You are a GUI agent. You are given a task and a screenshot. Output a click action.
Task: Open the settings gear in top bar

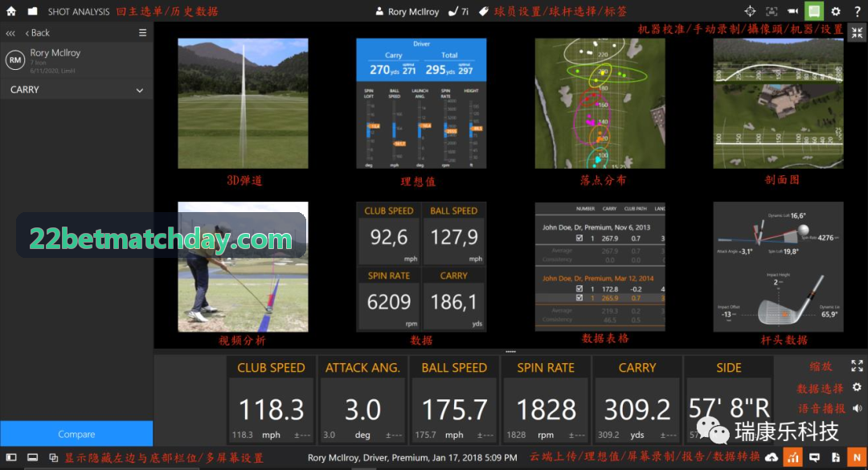click(x=836, y=11)
